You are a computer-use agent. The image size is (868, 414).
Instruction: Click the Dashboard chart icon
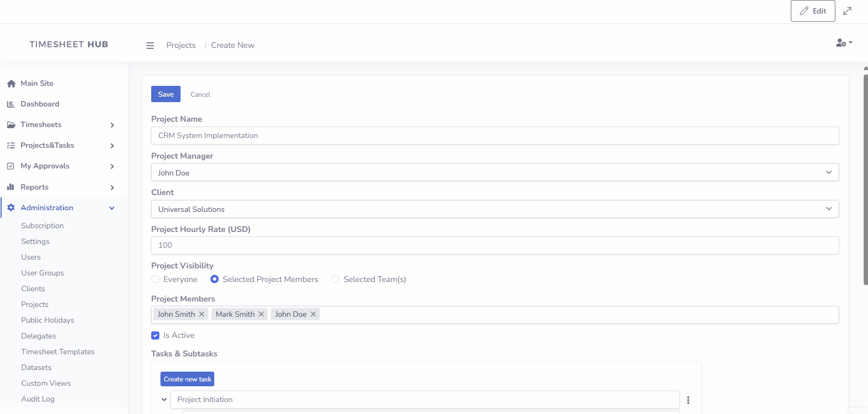(x=11, y=104)
